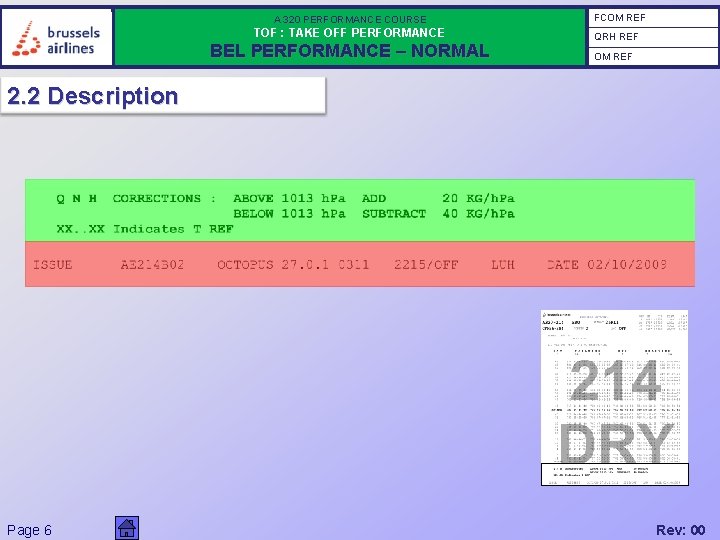Image resolution: width=720 pixels, height=540 pixels.
Task: Click 'LUH' text in red band
Action: point(503,265)
